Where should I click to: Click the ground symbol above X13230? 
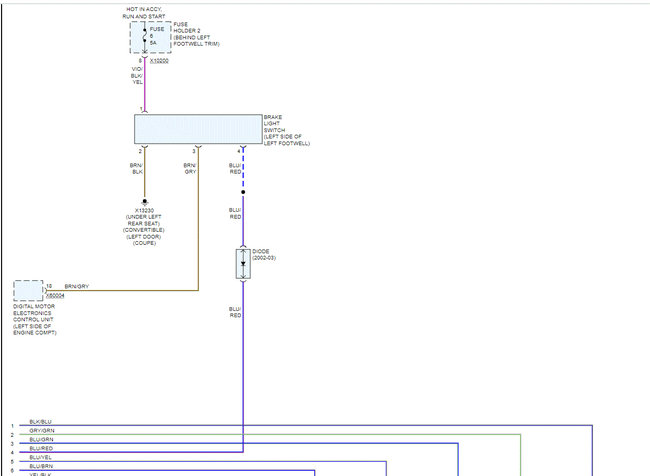click(x=145, y=202)
